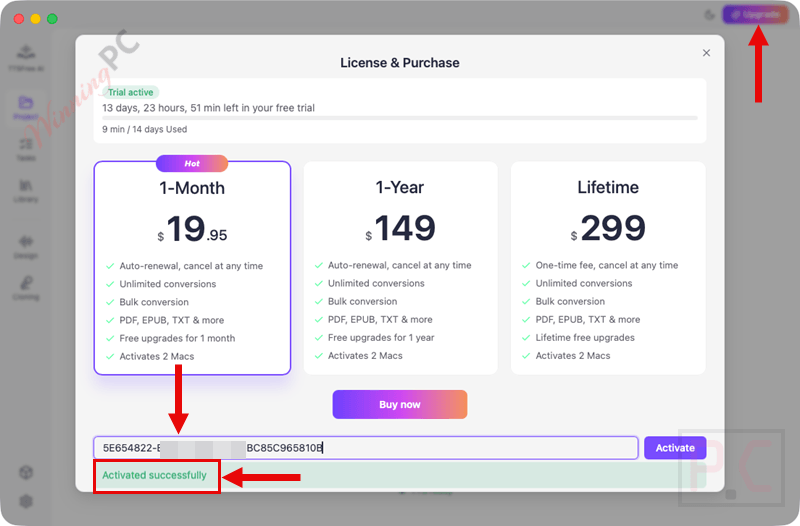The image size is (800, 526).
Task: Focus the license key input field
Action: coord(366,448)
